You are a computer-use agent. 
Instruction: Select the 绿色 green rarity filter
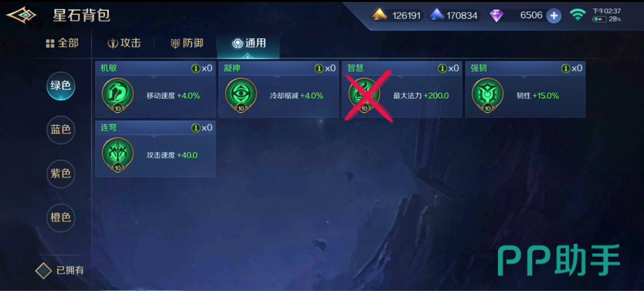coord(61,86)
